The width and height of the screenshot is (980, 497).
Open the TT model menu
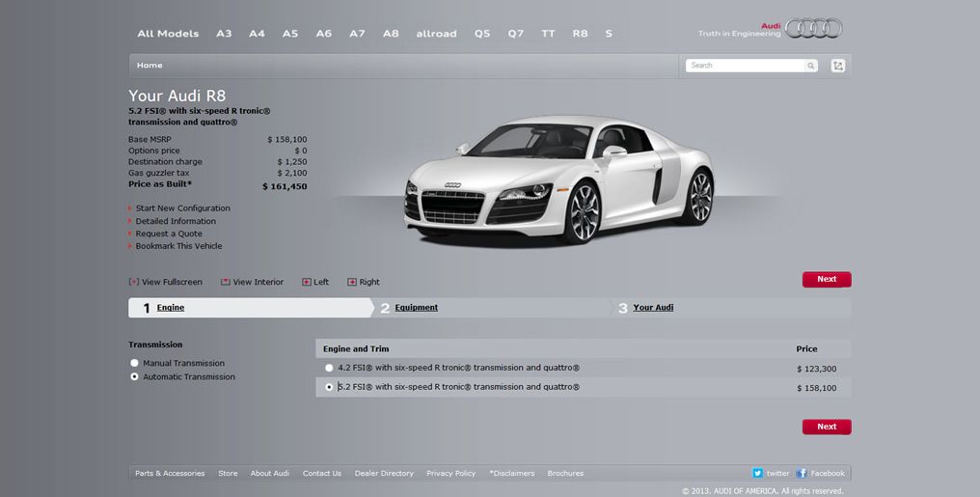[548, 34]
